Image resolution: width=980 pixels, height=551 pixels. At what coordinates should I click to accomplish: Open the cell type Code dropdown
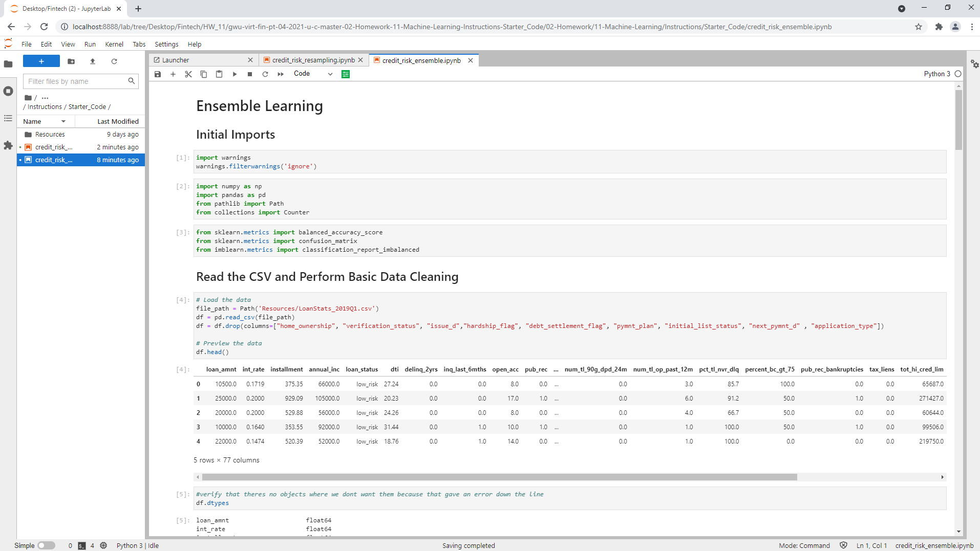(x=313, y=74)
